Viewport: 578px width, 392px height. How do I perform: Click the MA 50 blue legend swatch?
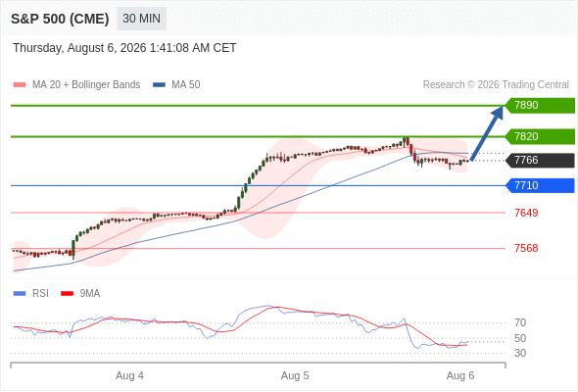159,85
